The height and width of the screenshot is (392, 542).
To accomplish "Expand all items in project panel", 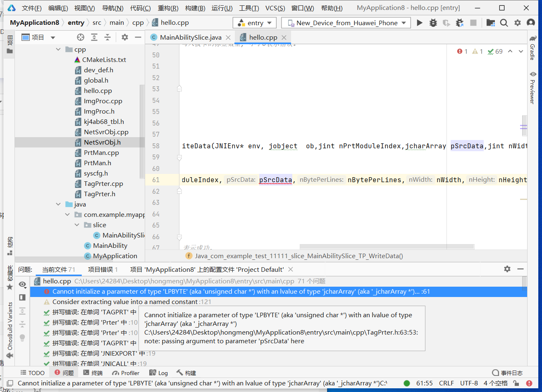I will (94, 38).
